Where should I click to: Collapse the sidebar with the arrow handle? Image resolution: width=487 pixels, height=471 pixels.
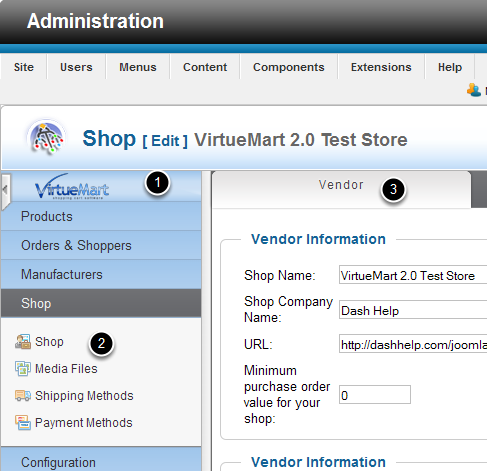[5, 191]
